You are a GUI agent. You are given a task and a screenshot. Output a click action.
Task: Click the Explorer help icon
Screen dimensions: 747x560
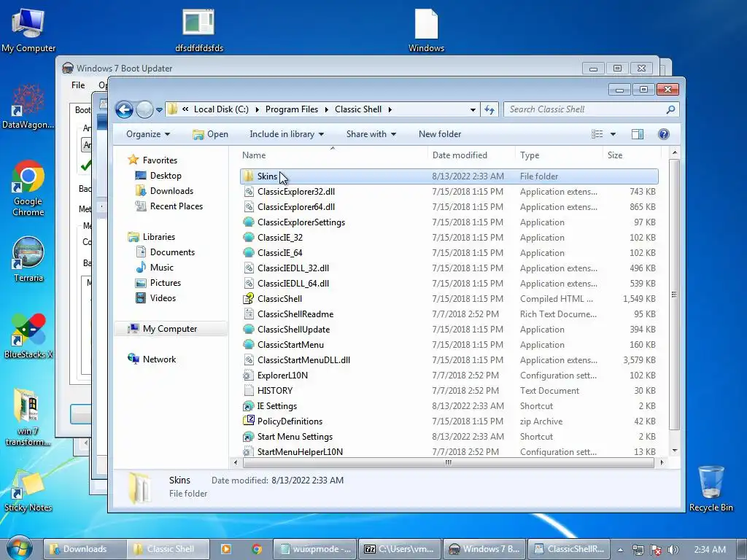point(664,134)
